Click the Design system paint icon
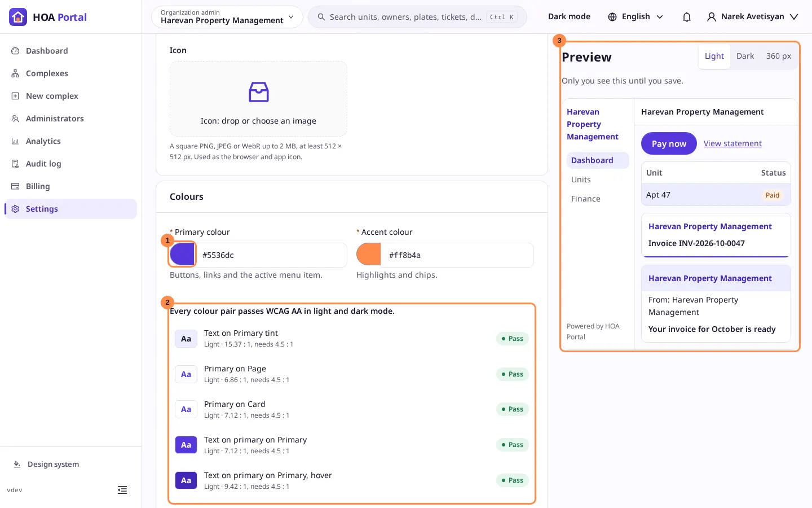The width and height of the screenshot is (812, 508). pyautogui.click(x=17, y=465)
